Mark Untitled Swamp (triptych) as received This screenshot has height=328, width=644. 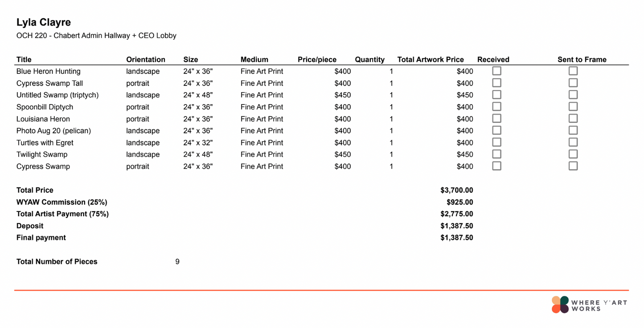pos(496,95)
